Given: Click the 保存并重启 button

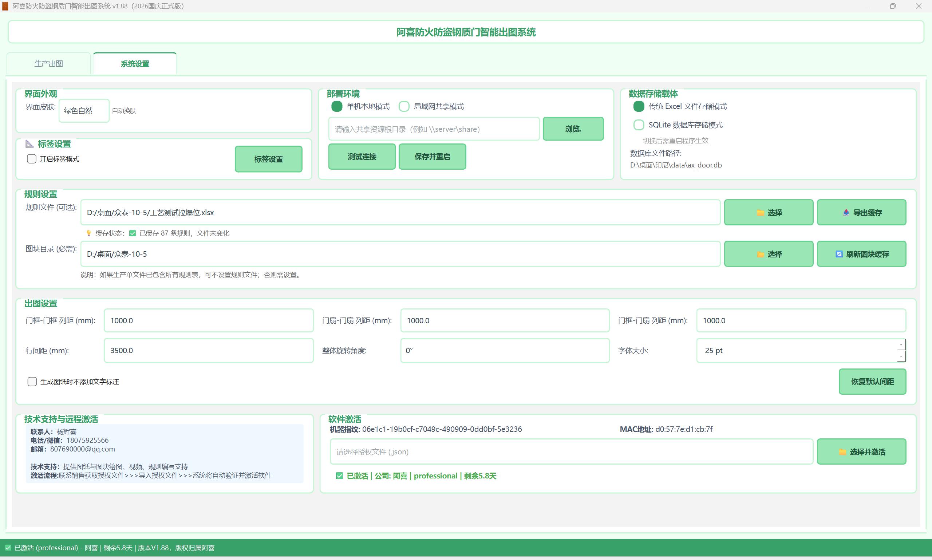Looking at the screenshot, I should click(x=433, y=157).
